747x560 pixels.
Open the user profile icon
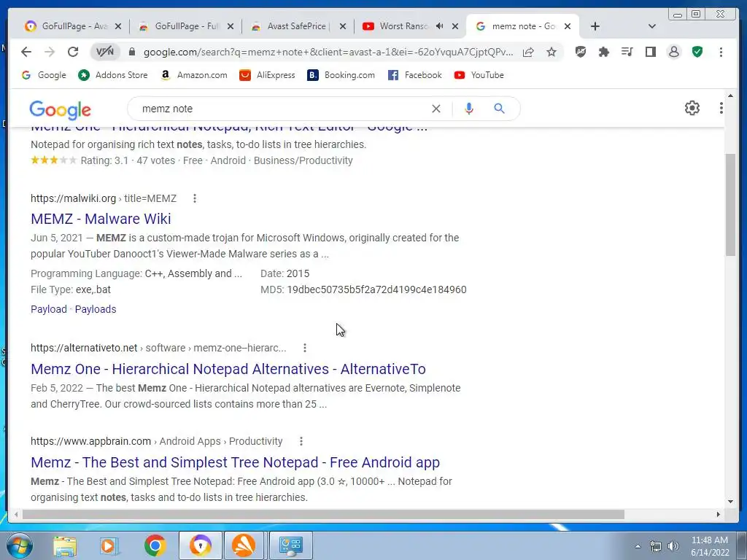[673, 52]
